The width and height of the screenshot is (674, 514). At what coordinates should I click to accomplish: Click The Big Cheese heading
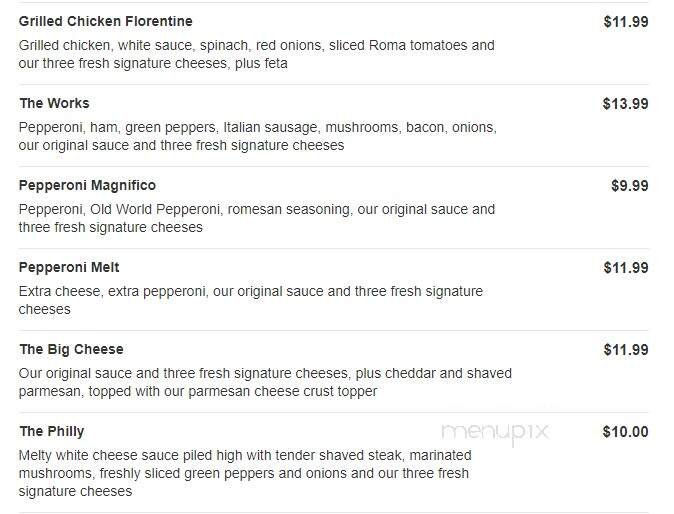coord(71,349)
